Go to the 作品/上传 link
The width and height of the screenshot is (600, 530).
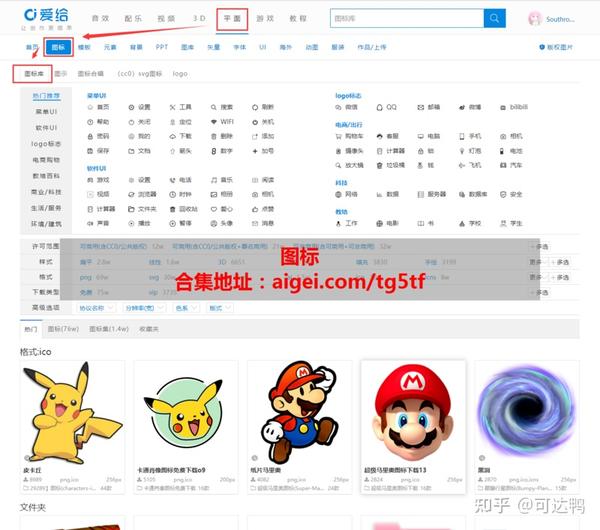(372, 47)
